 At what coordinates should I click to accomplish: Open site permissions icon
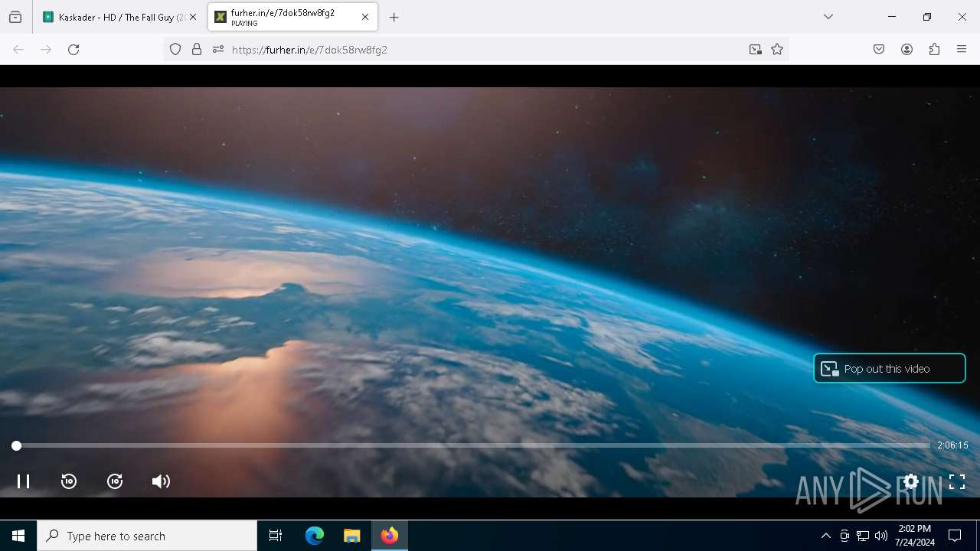(x=218, y=50)
